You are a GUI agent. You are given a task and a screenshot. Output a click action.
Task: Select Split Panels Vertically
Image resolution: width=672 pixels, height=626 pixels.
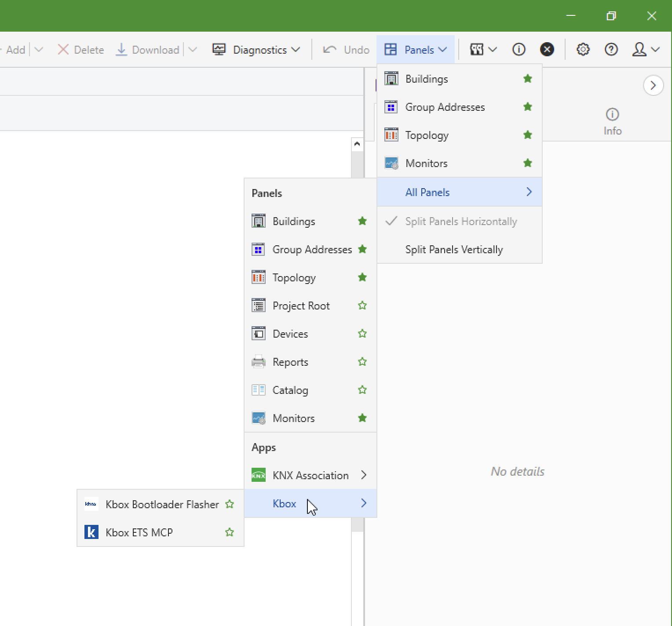tap(459, 249)
